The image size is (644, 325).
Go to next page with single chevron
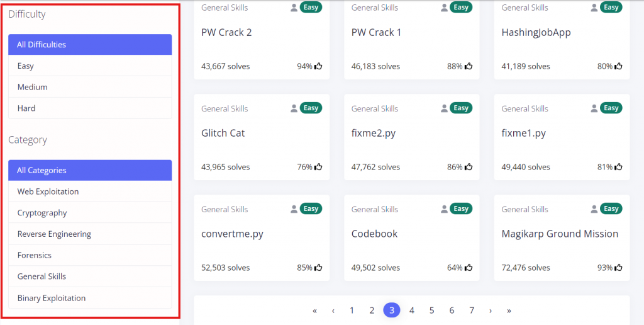tap(491, 311)
